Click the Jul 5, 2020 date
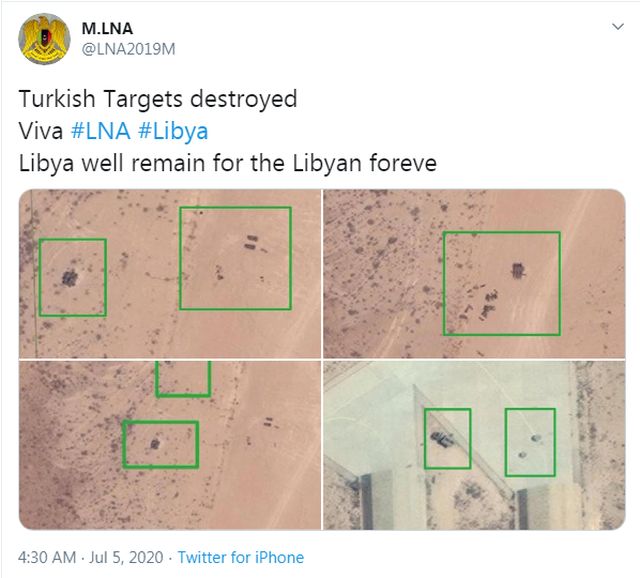640x578 pixels. [x=126, y=557]
